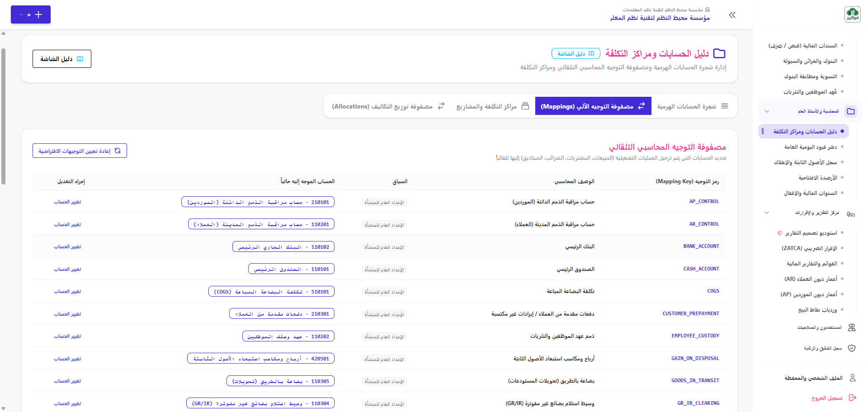Click the cost center icon on مراكز التكلفة tab

pyautogui.click(x=525, y=106)
